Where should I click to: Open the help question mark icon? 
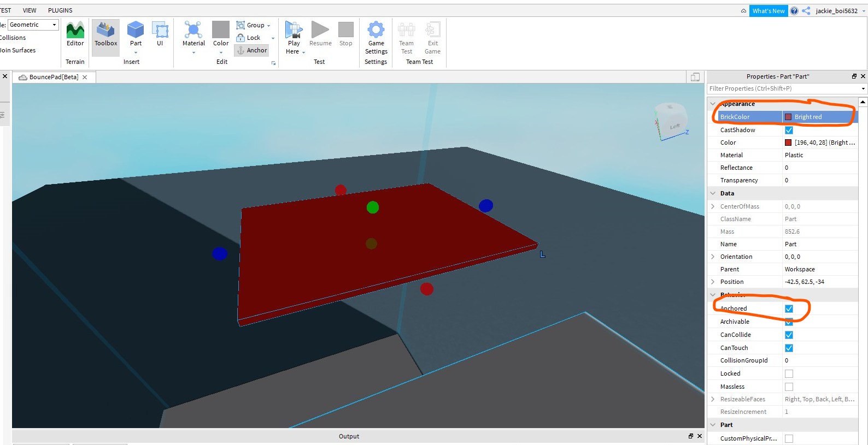794,11
